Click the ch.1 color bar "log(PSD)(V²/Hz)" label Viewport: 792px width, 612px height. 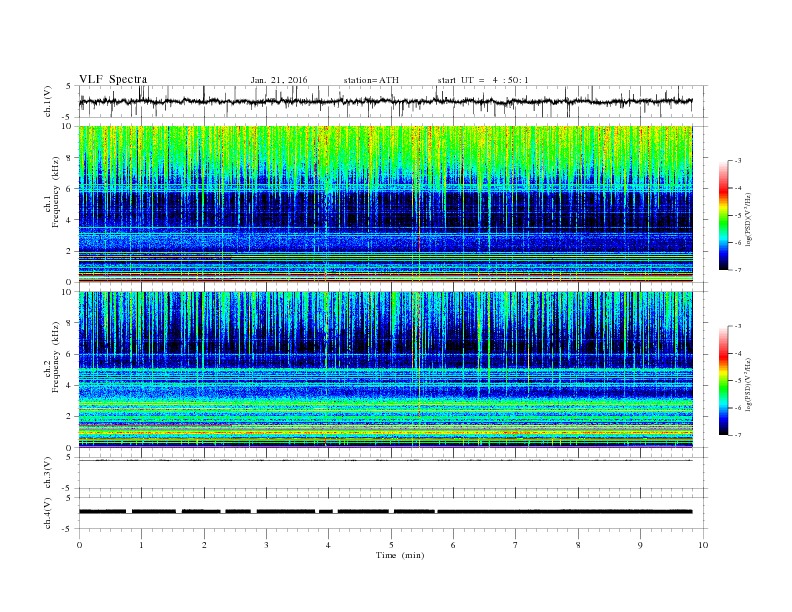click(750, 220)
